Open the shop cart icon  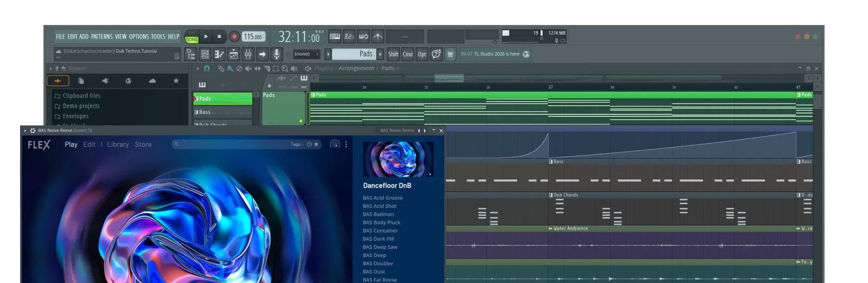[450, 54]
